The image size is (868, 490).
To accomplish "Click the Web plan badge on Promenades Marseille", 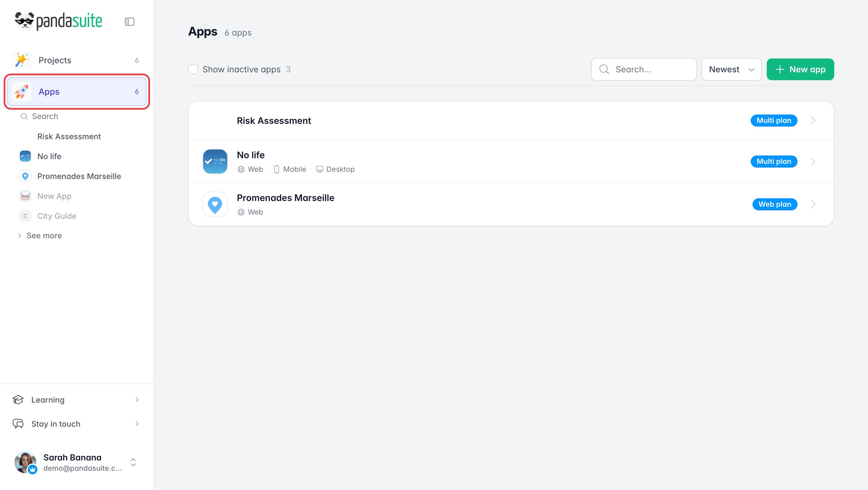I will point(775,204).
